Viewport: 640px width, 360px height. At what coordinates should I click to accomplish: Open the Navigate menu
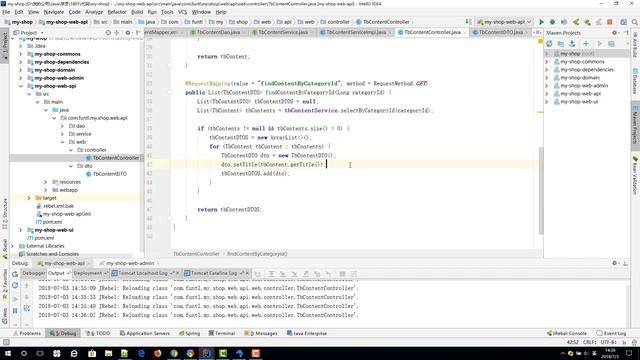point(53,12)
